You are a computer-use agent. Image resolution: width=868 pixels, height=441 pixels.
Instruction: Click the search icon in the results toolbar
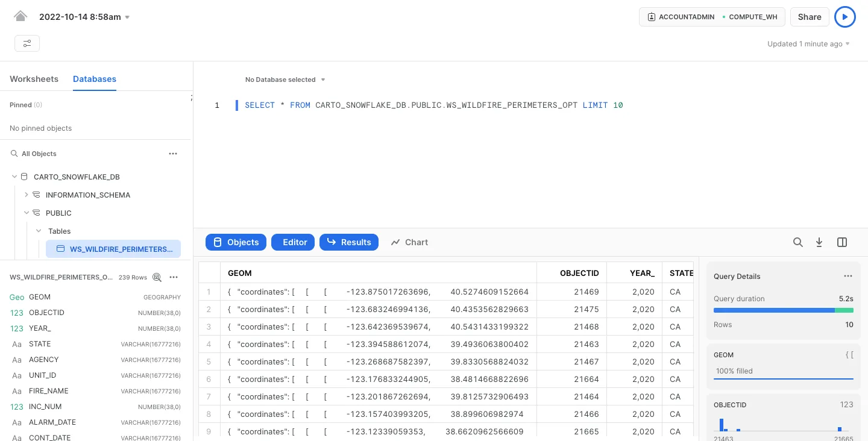tap(798, 242)
